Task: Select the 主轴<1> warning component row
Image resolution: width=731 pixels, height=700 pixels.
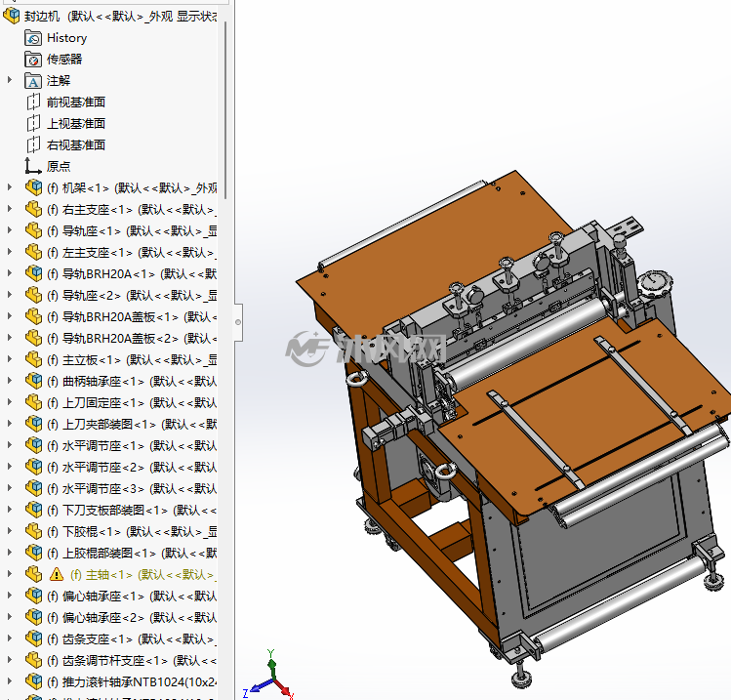Action: point(143,574)
